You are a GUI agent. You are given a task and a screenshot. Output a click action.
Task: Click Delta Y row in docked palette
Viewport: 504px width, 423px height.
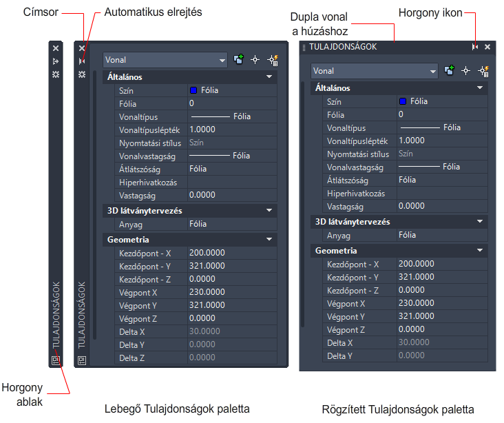[406, 355]
